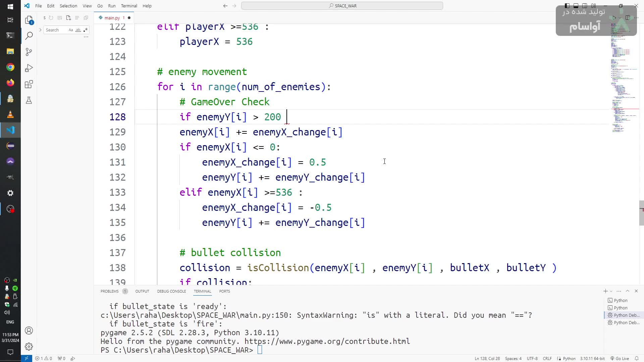644x362 pixels.
Task: Click the Python language mode in status bar
Action: click(x=569, y=358)
